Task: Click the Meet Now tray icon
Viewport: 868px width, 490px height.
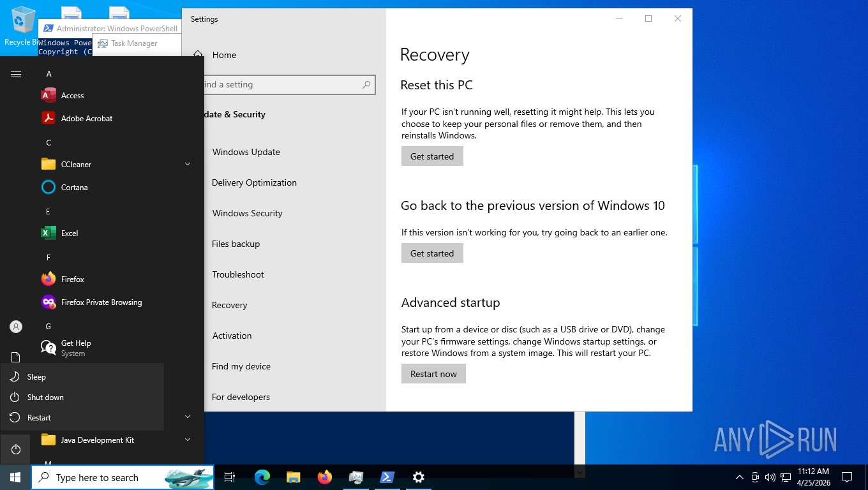Action: (755, 477)
